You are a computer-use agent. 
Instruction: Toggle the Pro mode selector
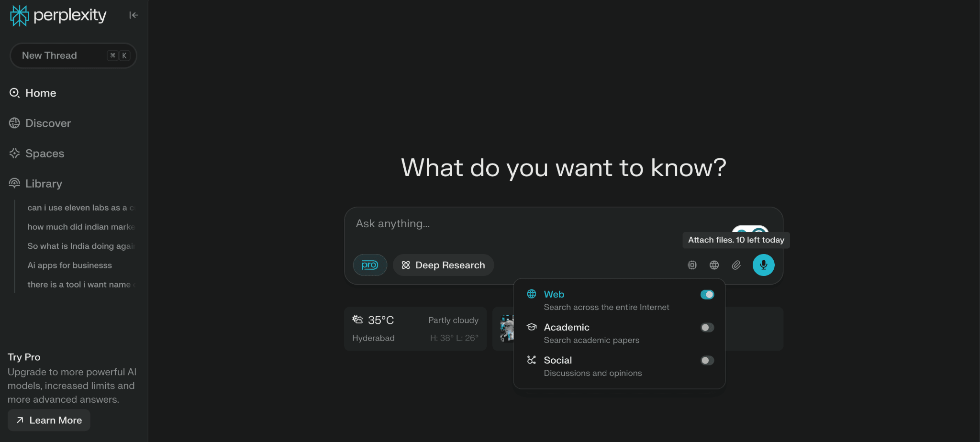point(369,265)
